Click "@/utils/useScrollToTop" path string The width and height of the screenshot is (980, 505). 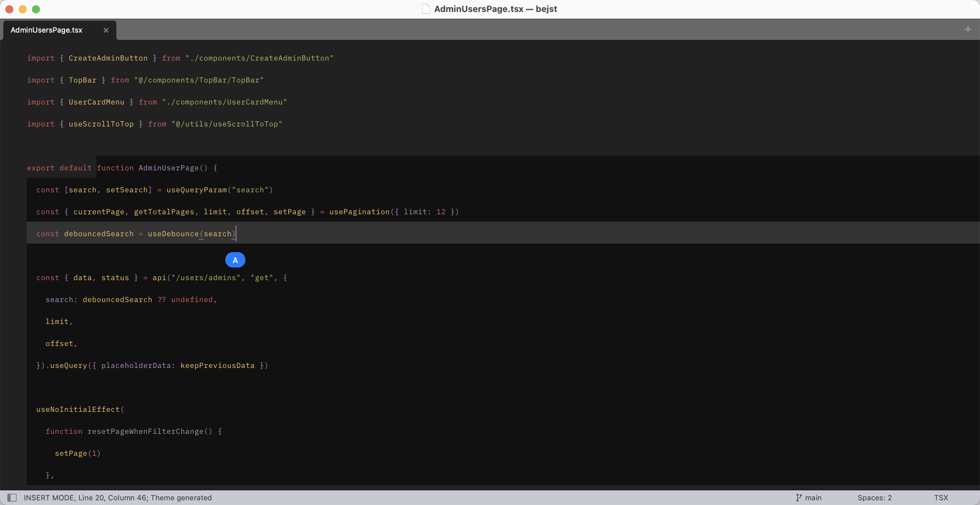click(x=227, y=124)
